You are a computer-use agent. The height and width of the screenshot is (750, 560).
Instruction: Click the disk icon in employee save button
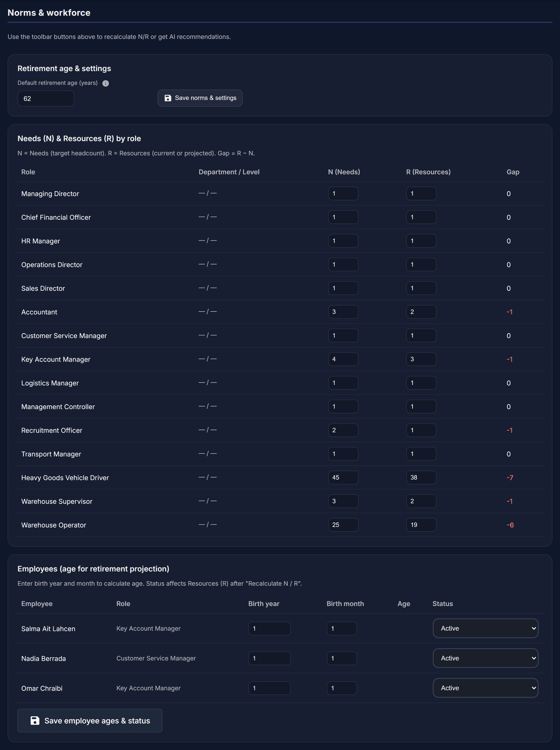tap(35, 721)
